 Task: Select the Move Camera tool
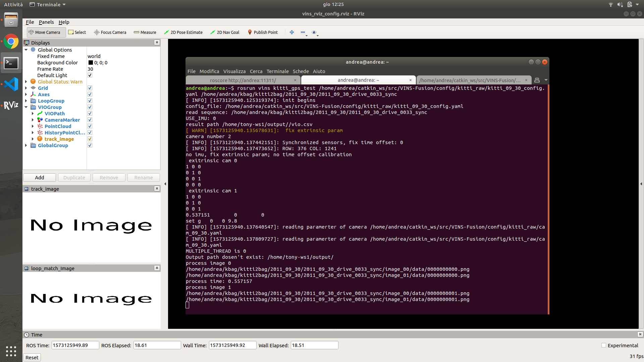[46, 32]
